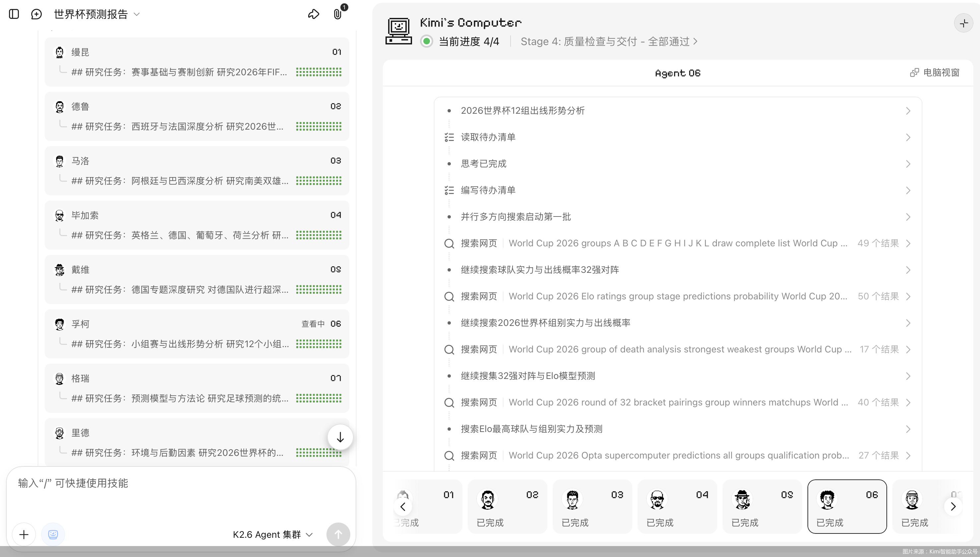Click 格瑞 agent avatar
The height and width of the screenshot is (557, 980).
pyautogui.click(x=59, y=378)
